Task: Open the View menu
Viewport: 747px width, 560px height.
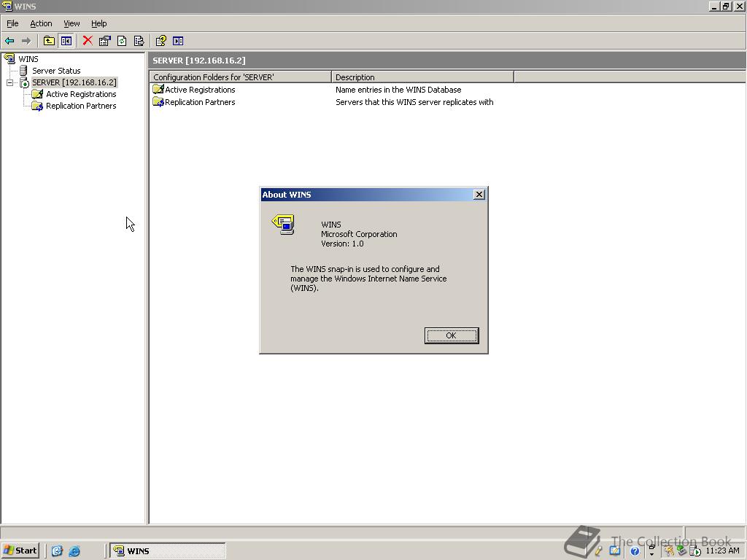Action: pyautogui.click(x=71, y=23)
